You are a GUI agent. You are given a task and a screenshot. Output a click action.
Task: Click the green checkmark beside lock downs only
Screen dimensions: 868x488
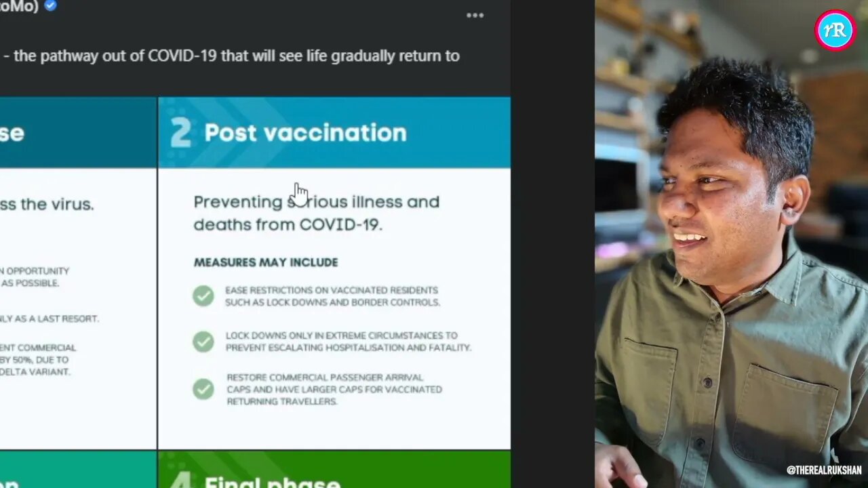pyautogui.click(x=203, y=341)
